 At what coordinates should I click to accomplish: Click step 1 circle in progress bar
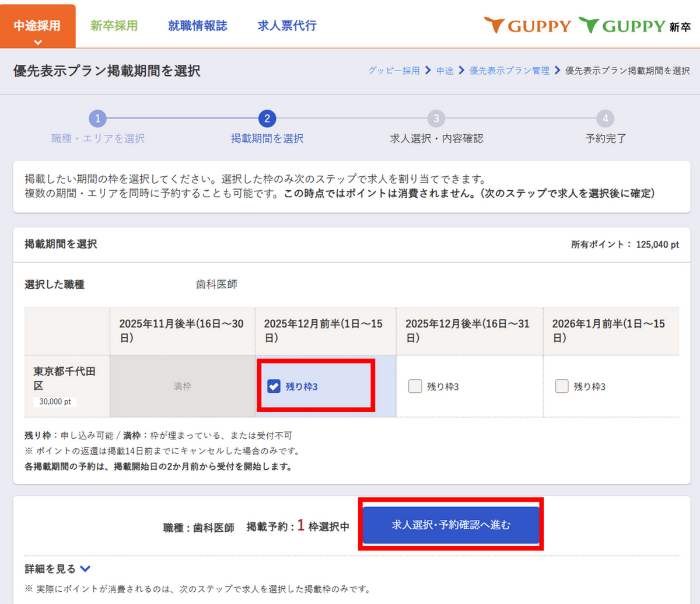(x=97, y=118)
